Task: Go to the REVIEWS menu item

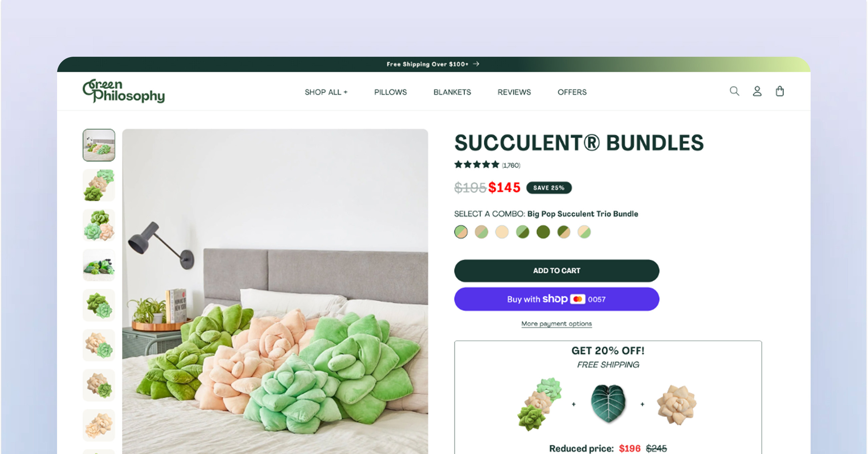Action: (x=514, y=92)
